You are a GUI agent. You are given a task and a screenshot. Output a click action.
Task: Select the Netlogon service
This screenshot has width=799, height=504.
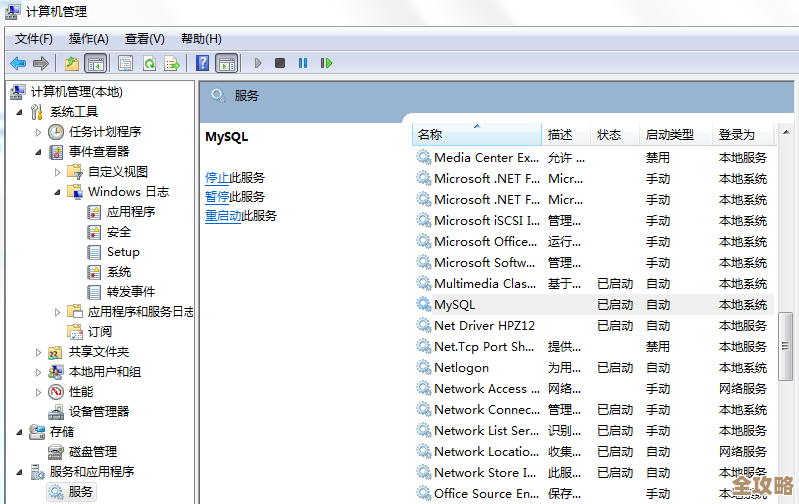(594, 367)
